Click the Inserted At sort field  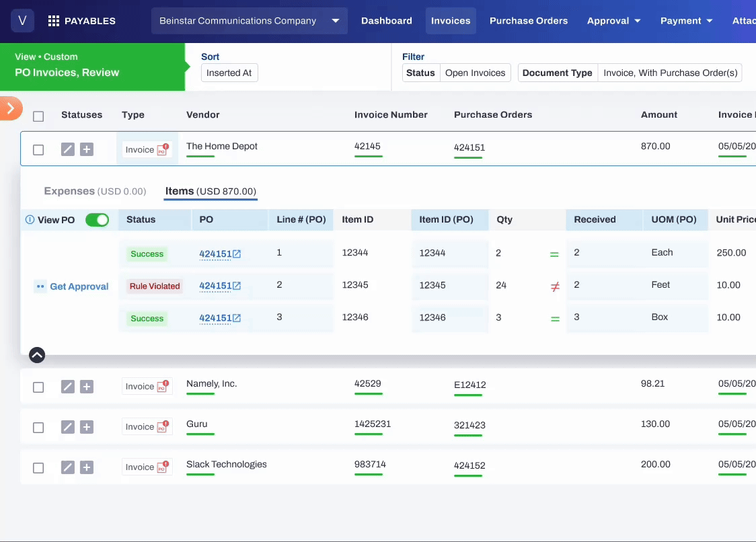click(x=229, y=73)
